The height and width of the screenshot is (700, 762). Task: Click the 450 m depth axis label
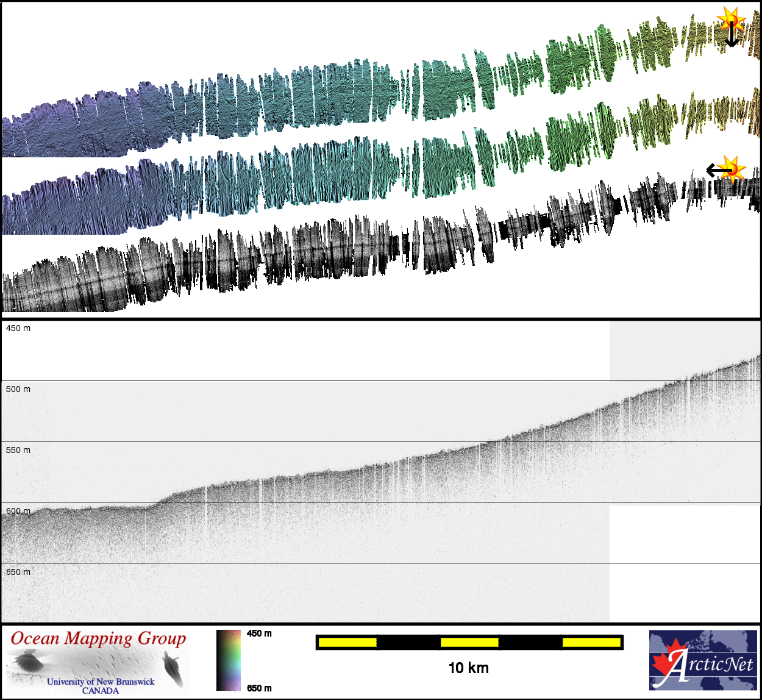coord(18,328)
